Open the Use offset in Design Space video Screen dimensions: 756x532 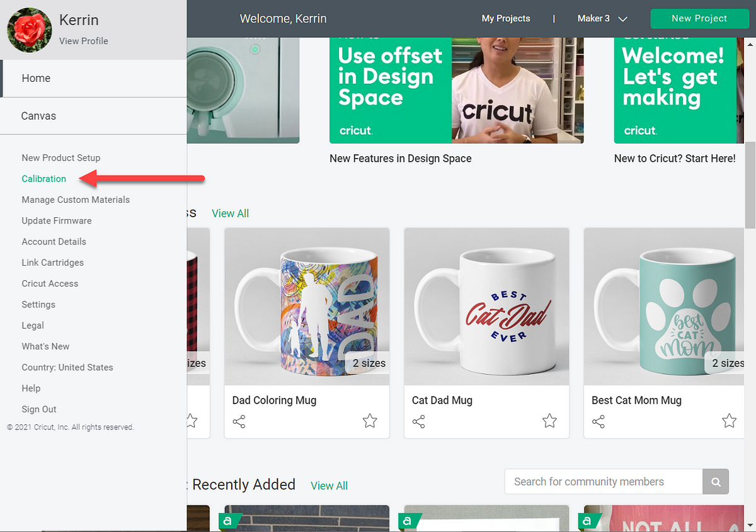click(x=457, y=90)
